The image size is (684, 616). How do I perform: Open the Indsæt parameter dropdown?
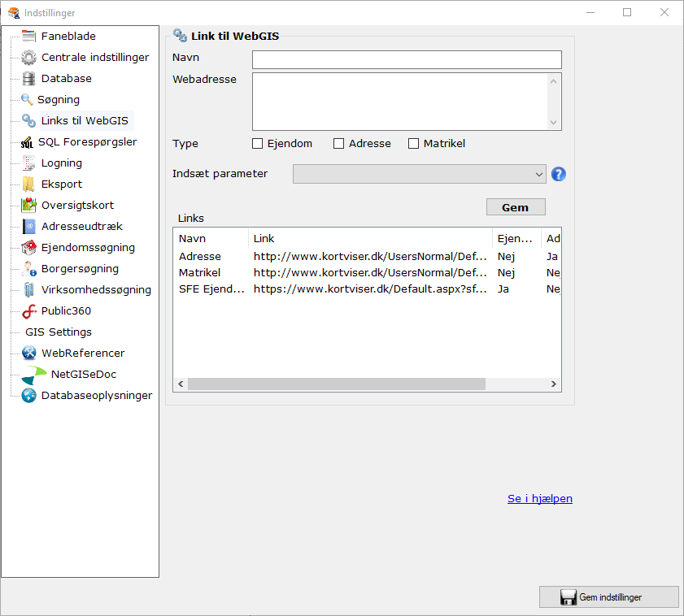pos(419,174)
